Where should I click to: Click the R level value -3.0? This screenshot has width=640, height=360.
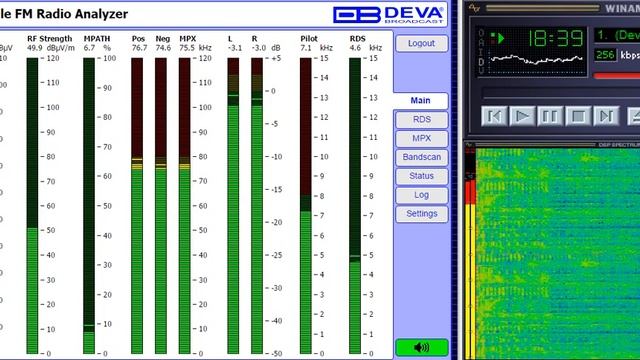259,48
